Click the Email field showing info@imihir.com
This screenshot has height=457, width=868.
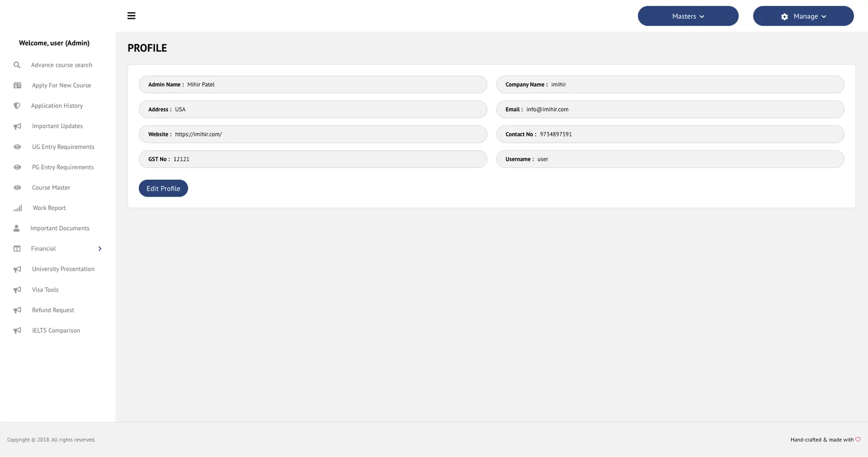point(670,110)
